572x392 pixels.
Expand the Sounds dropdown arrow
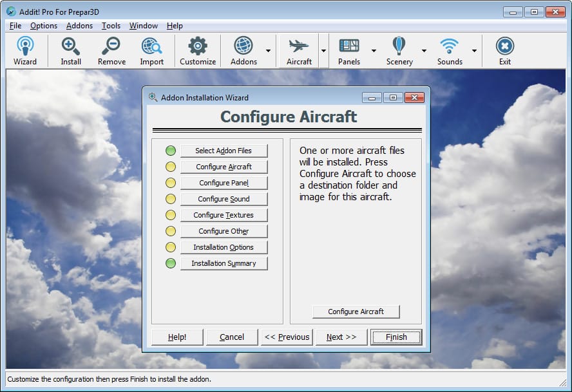click(x=474, y=51)
